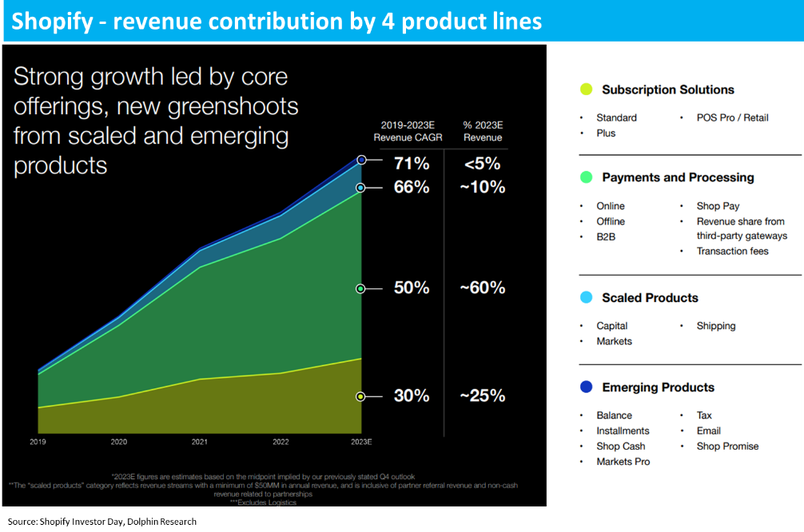The image size is (804, 532).
Task: Click the '***Excludes Logistics' footnote
Action: pos(263,502)
